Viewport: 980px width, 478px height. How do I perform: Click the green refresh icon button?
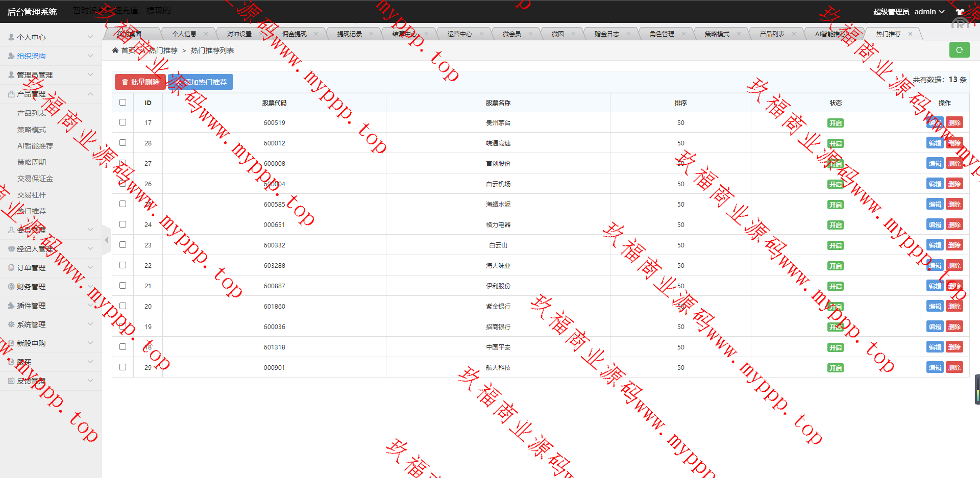coord(959,50)
